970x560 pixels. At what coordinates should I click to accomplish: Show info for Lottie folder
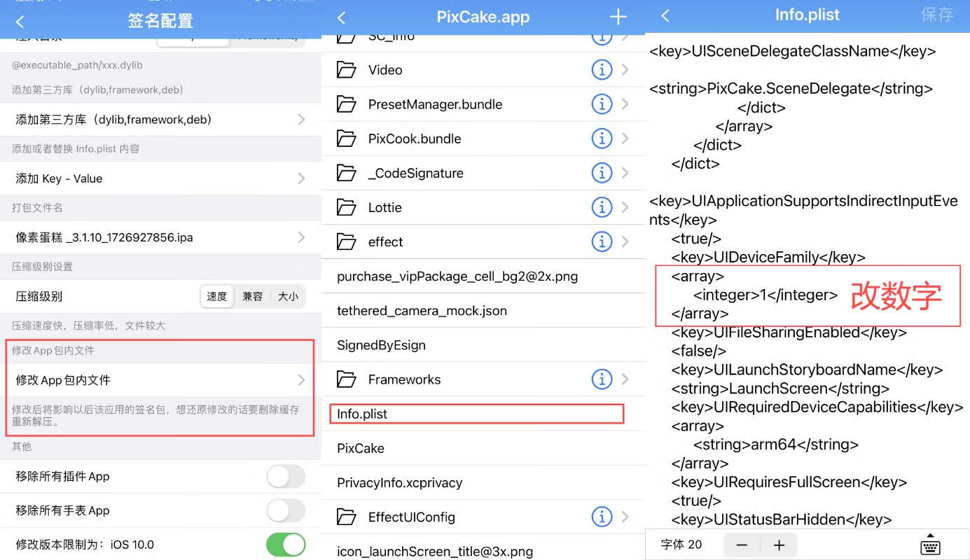click(601, 207)
